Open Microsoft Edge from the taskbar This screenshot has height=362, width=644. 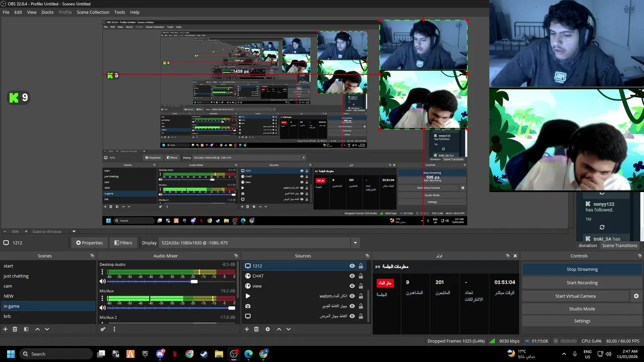249,354
